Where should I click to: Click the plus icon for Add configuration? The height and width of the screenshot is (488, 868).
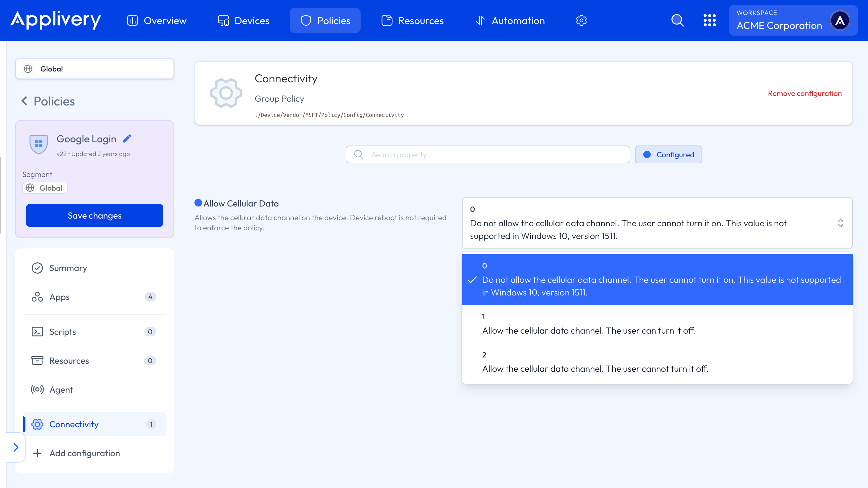[x=37, y=453]
